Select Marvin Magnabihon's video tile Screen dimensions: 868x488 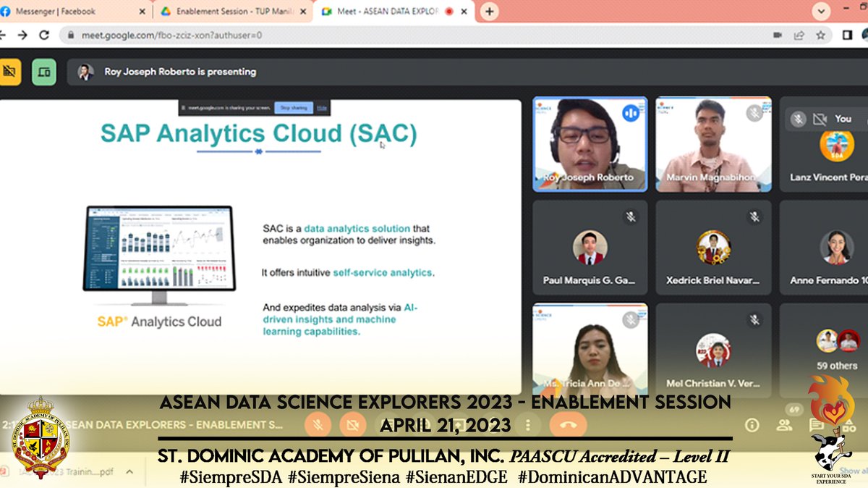tap(714, 144)
